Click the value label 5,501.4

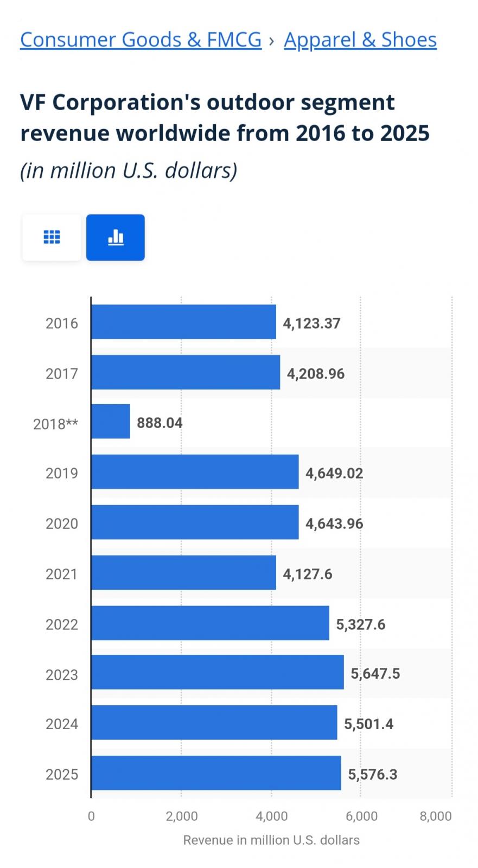coord(369,724)
